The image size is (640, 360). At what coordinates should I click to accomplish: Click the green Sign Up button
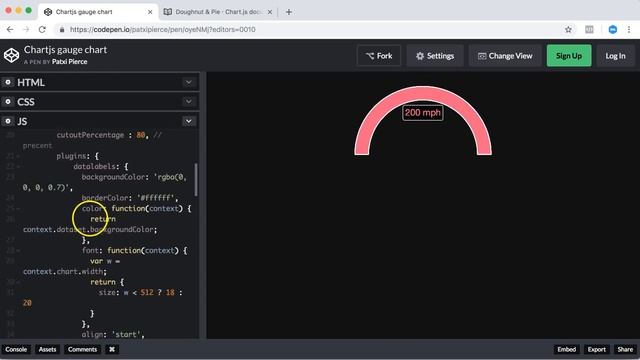[569, 56]
